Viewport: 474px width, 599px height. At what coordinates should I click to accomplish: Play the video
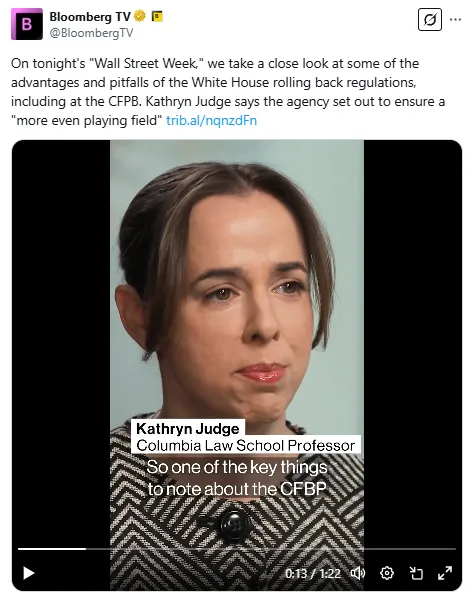tap(29, 573)
